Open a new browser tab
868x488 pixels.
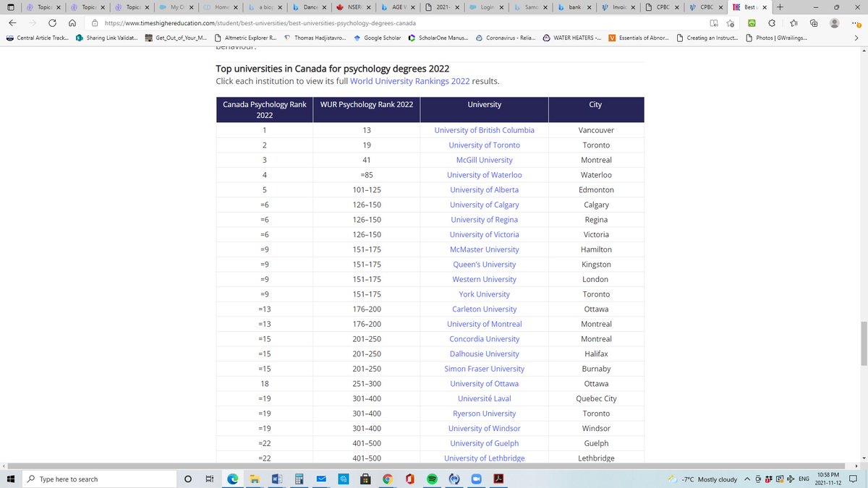pyautogui.click(x=779, y=7)
